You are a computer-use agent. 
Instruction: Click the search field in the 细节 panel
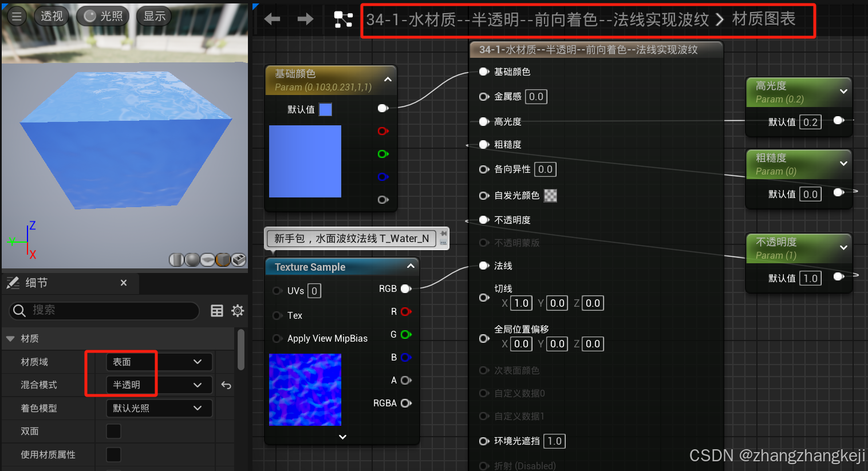click(x=103, y=311)
